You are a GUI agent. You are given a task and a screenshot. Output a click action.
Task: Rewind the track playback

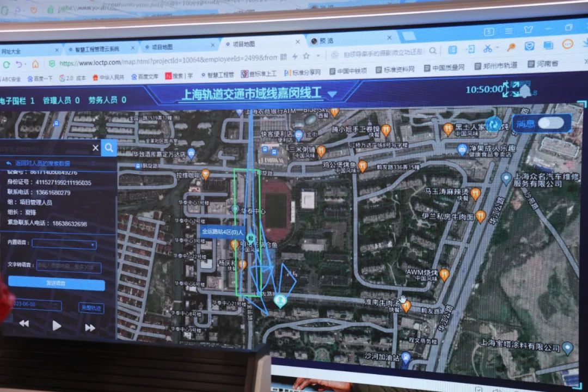(x=24, y=323)
